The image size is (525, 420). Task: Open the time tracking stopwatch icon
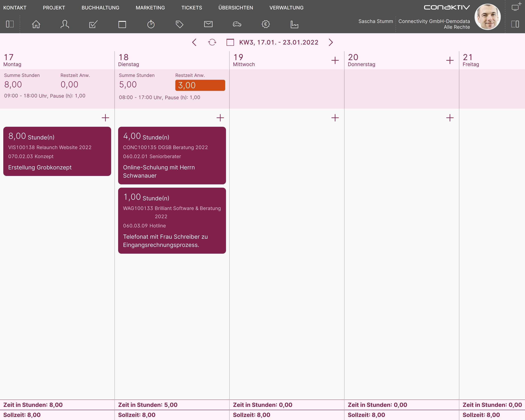tap(151, 24)
